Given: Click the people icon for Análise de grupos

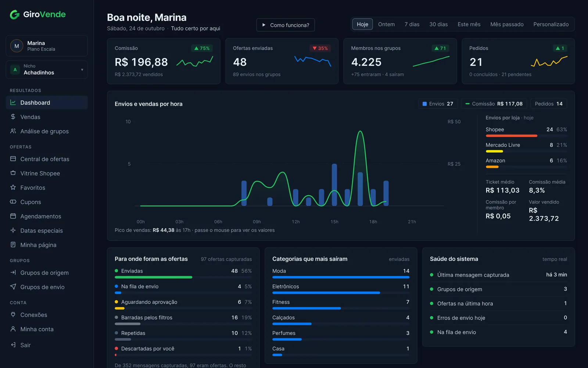Looking at the screenshot, I should click(x=13, y=131).
